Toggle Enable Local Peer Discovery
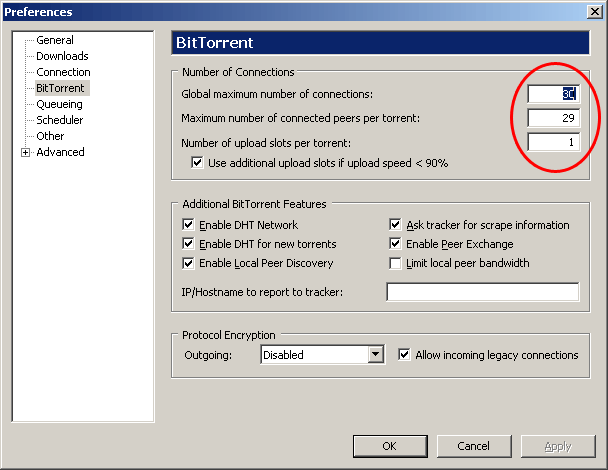Image resolution: width=608 pixels, height=470 pixels. click(x=188, y=263)
